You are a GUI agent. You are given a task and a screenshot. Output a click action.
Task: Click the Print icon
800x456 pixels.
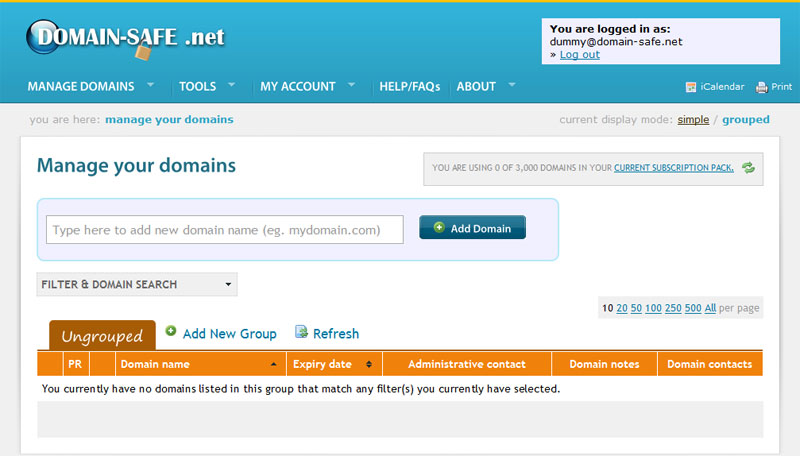(x=762, y=87)
